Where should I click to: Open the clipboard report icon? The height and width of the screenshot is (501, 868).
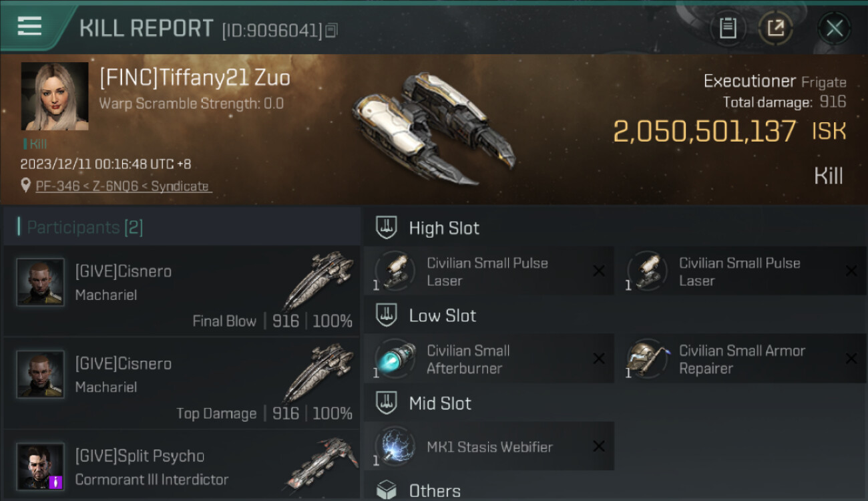click(728, 29)
